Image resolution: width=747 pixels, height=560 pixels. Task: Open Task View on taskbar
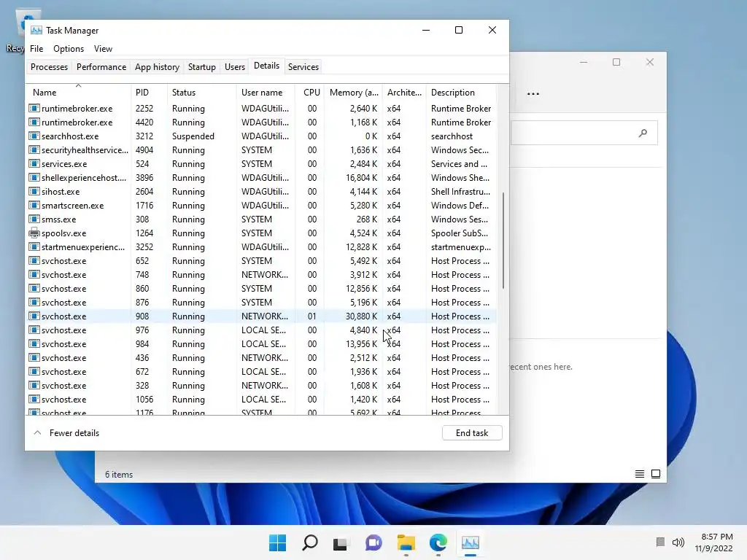coord(340,543)
